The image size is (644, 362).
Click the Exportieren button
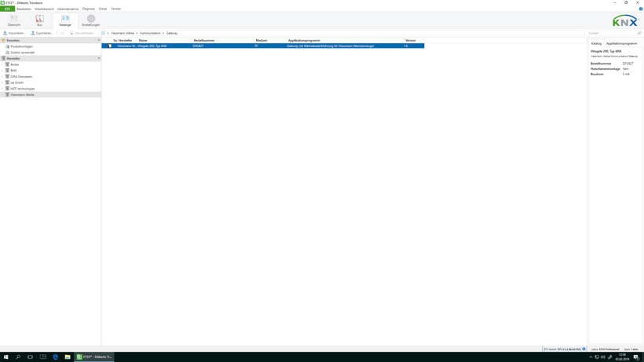[42, 33]
